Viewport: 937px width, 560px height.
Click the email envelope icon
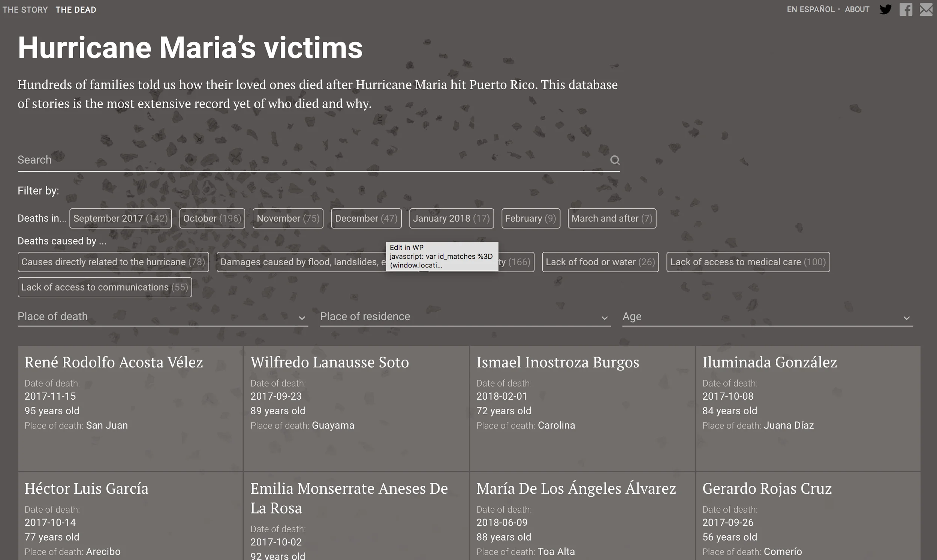926,9
